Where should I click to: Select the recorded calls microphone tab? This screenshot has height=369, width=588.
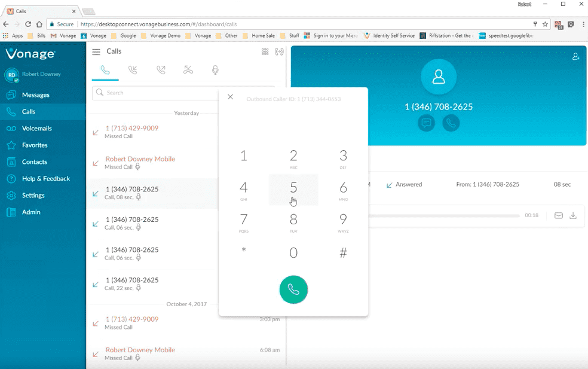pyautogui.click(x=215, y=71)
